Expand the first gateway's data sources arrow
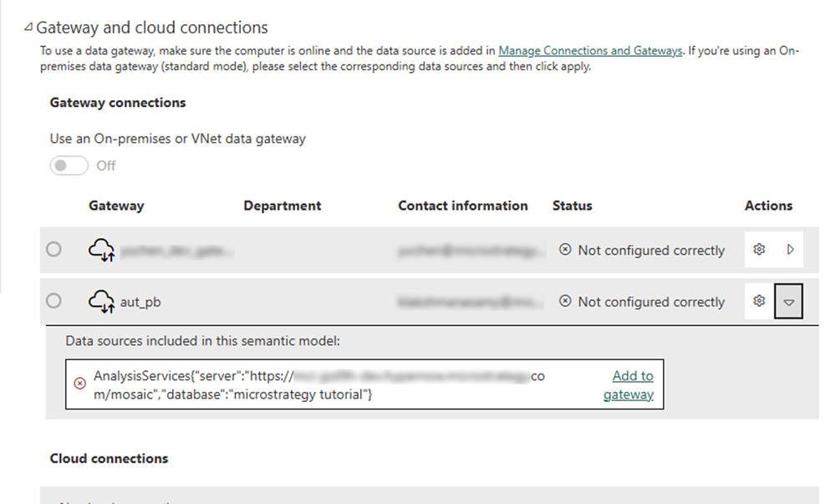This screenshot has width=836, height=504. (x=790, y=249)
